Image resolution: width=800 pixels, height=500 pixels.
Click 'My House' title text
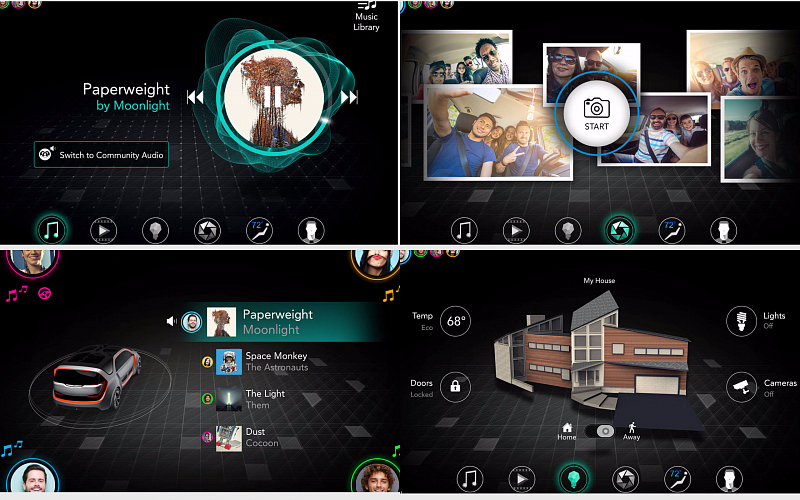[599, 281]
